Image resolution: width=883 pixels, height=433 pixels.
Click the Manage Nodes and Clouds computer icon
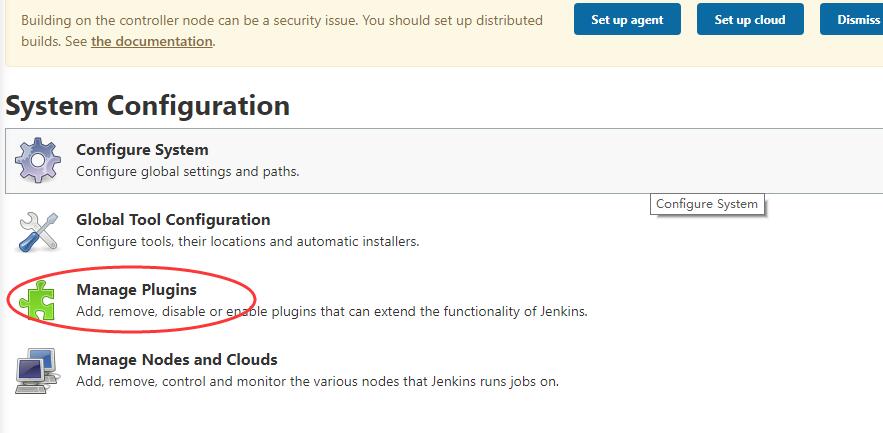[39, 370]
